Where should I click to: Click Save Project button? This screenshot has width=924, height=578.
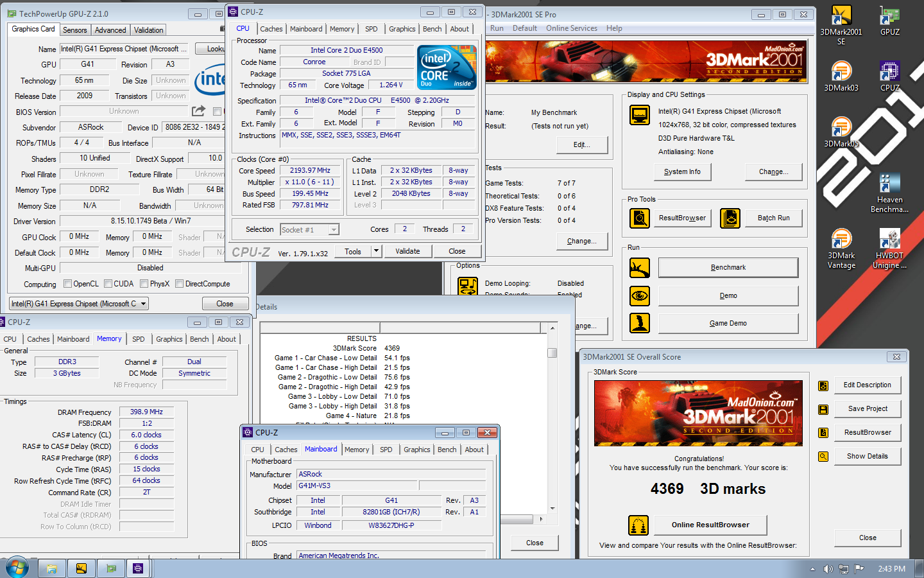pyautogui.click(x=868, y=409)
